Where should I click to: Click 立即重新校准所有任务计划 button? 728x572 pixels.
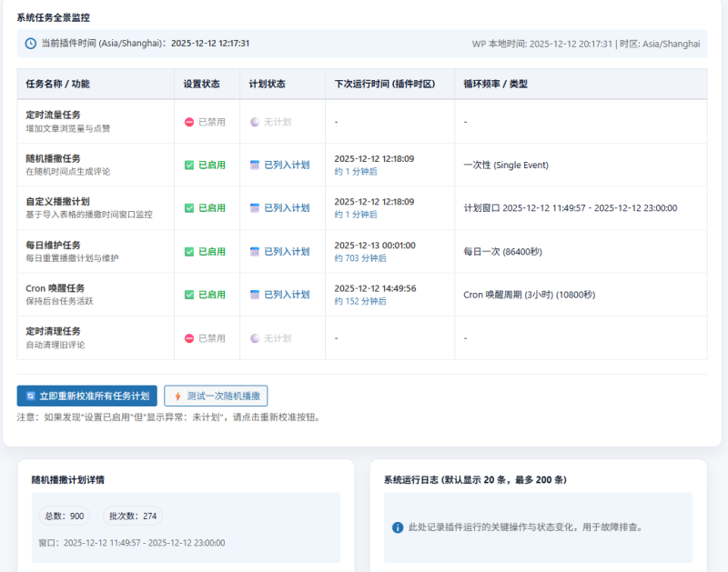pyautogui.click(x=86, y=395)
